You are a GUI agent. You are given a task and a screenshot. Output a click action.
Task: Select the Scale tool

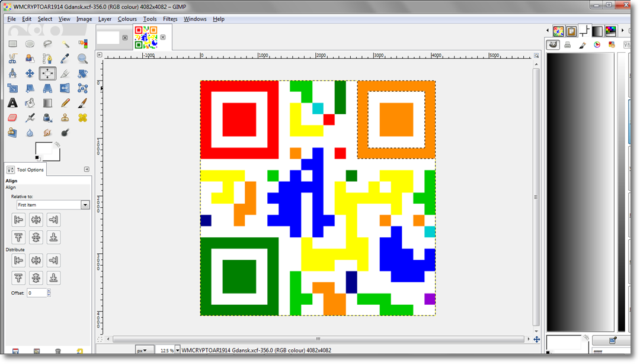coord(12,88)
